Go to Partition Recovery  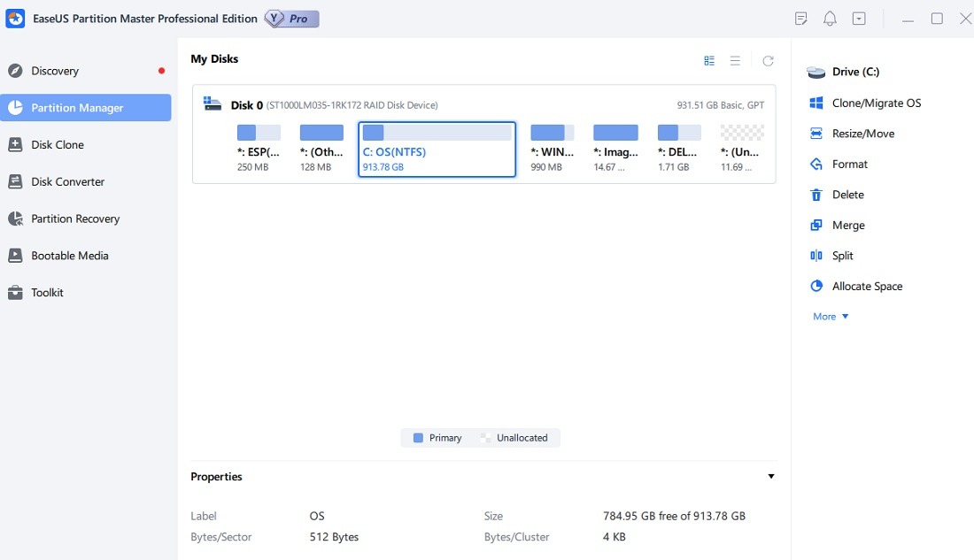pyautogui.click(x=75, y=219)
